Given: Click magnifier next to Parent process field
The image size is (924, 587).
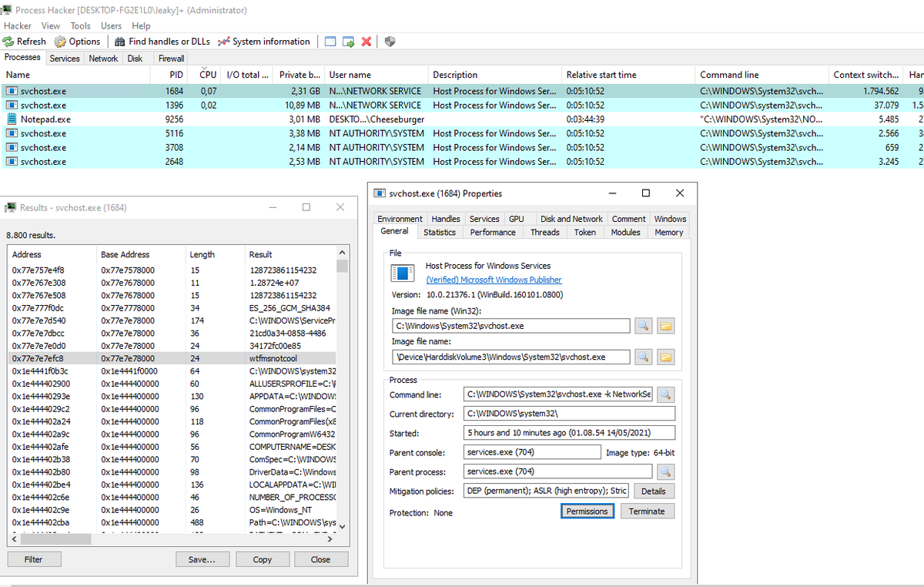Looking at the screenshot, I should point(665,471).
